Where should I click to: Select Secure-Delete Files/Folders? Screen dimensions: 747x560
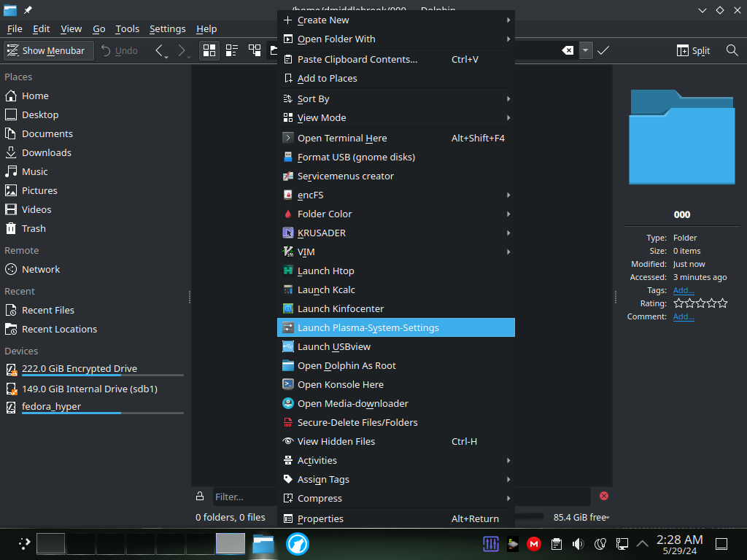396,423
